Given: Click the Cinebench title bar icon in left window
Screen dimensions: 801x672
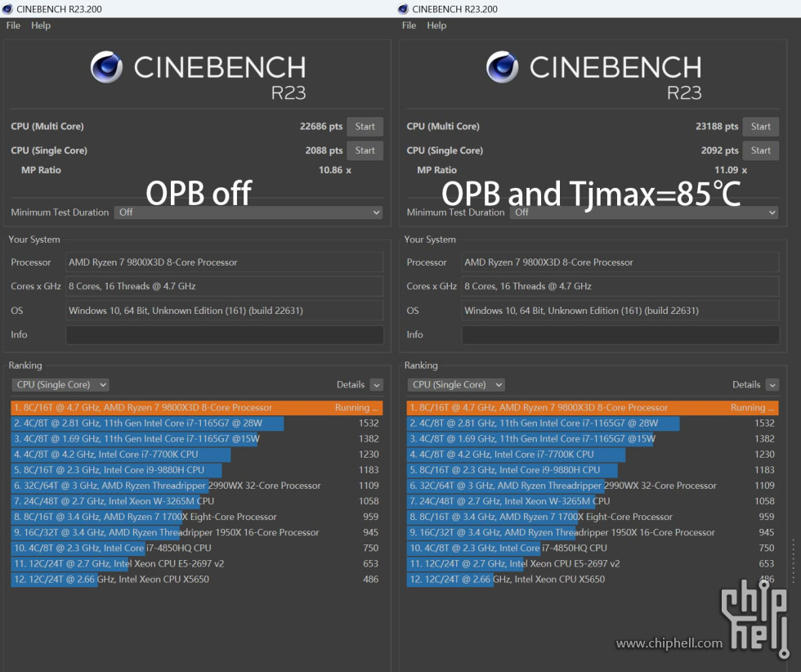Looking at the screenshot, I should click(7, 9).
